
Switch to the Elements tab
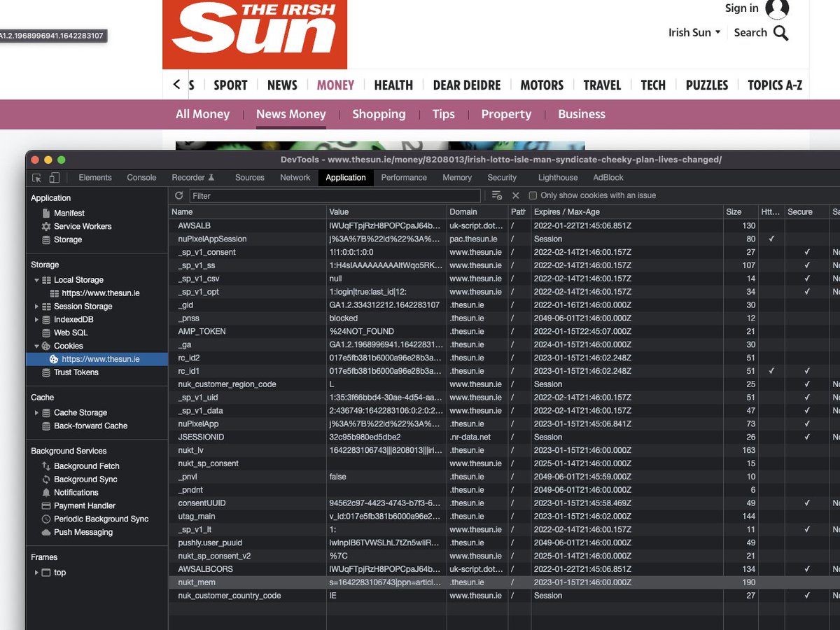[95, 178]
